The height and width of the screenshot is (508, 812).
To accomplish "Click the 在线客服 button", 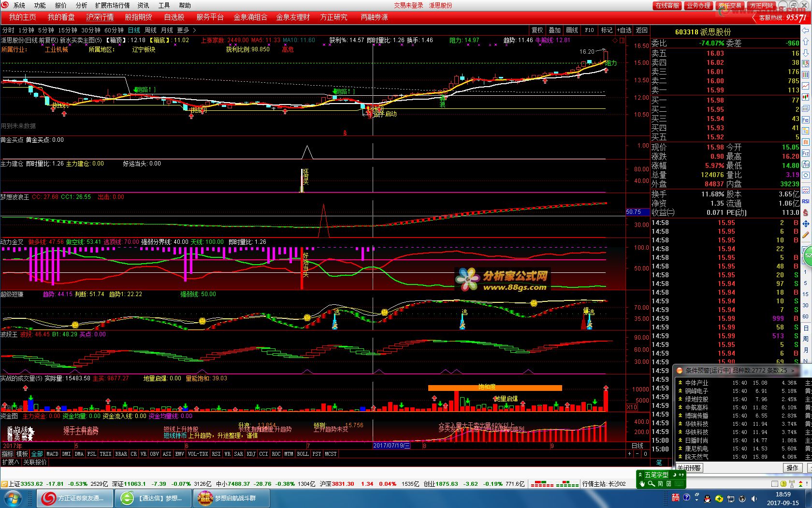I will (x=667, y=5).
